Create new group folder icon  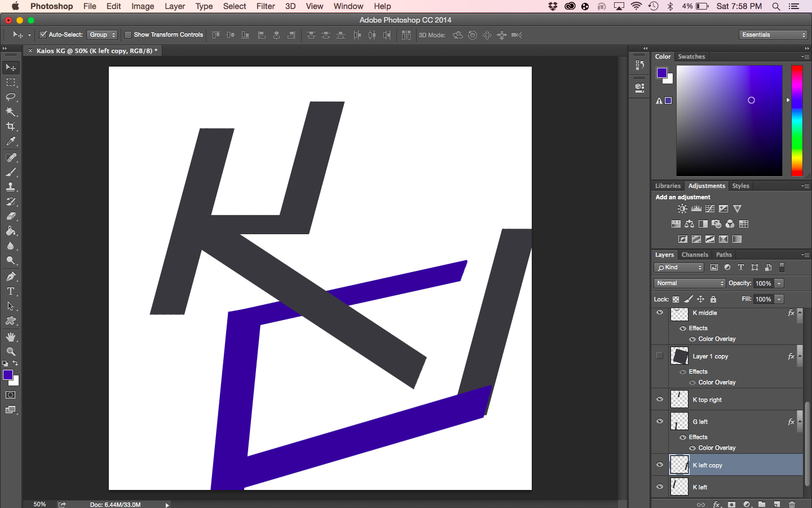762,504
